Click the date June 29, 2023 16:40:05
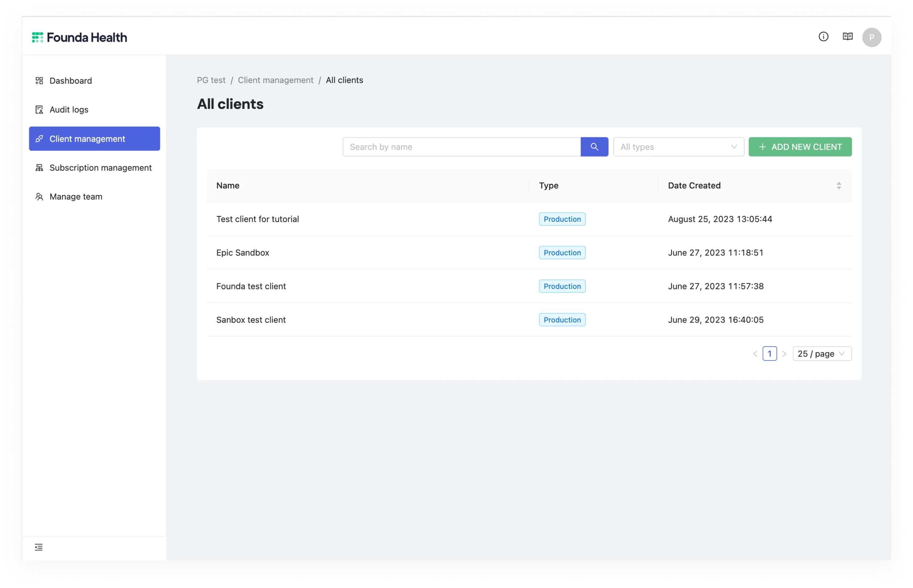Image resolution: width=913 pixels, height=588 pixels. [x=716, y=320]
